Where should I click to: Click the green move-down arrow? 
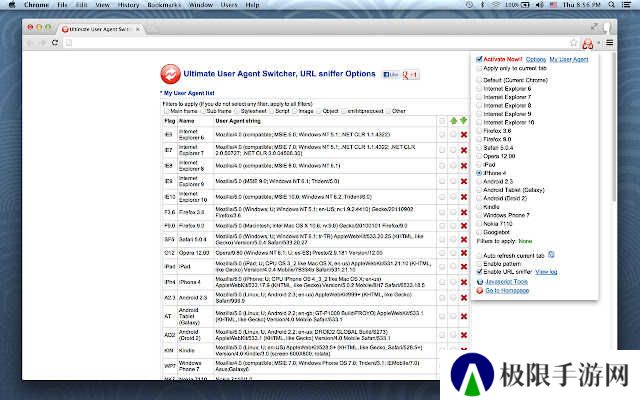pos(463,120)
